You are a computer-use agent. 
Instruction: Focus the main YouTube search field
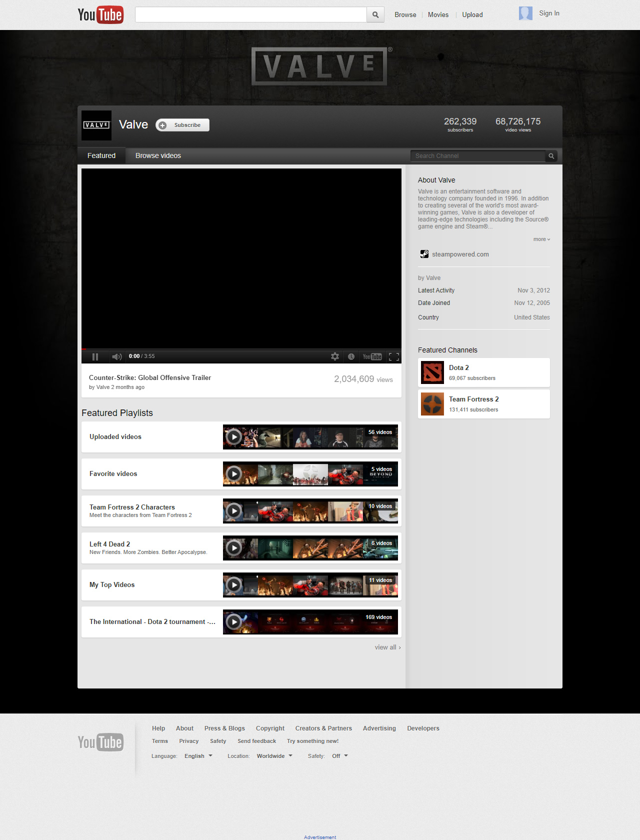250,15
